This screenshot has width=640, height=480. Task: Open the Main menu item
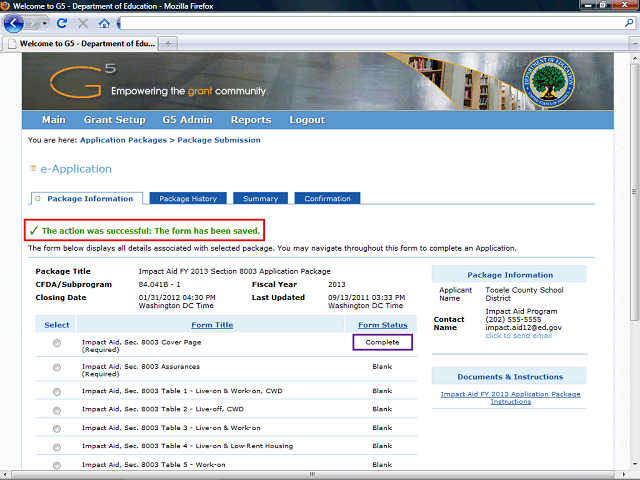pyautogui.click(x=53, y=120)
